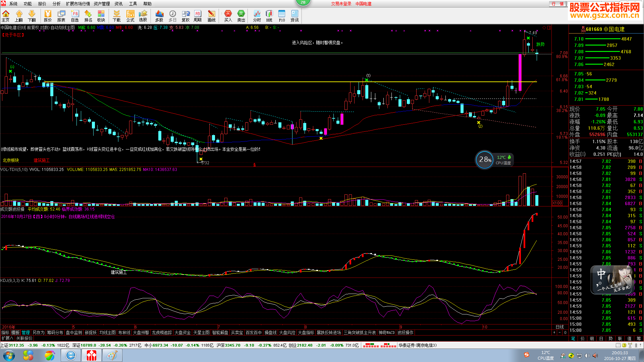Click the window list status icon
The image size is (644, 362).
click(618, 345)
